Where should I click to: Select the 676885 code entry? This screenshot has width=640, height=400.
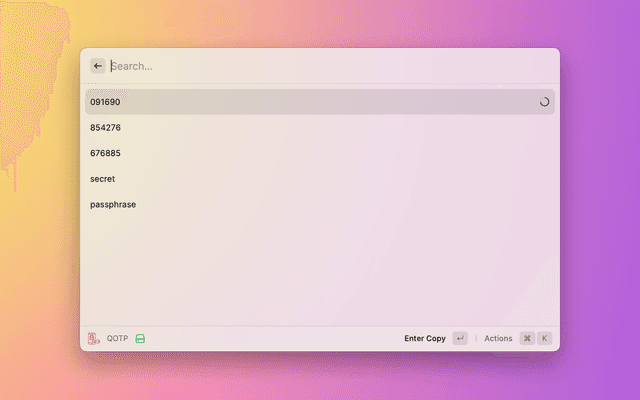[x=105, y=153]
